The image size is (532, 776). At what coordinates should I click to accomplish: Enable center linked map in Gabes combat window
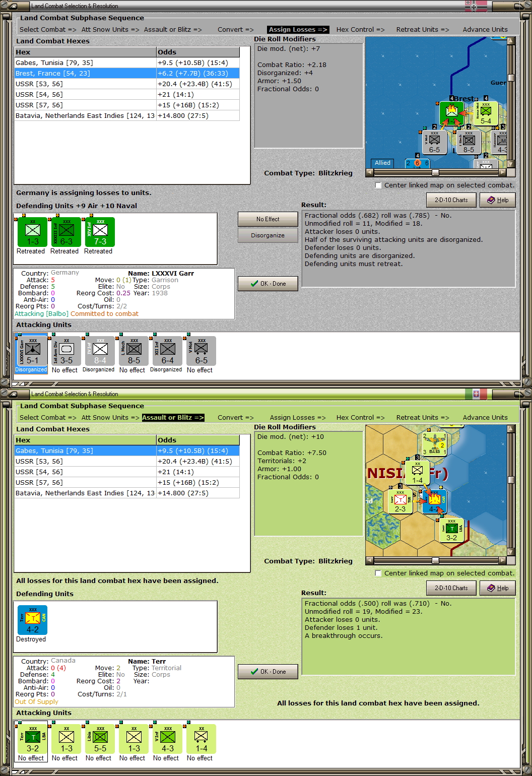point(378,573)
